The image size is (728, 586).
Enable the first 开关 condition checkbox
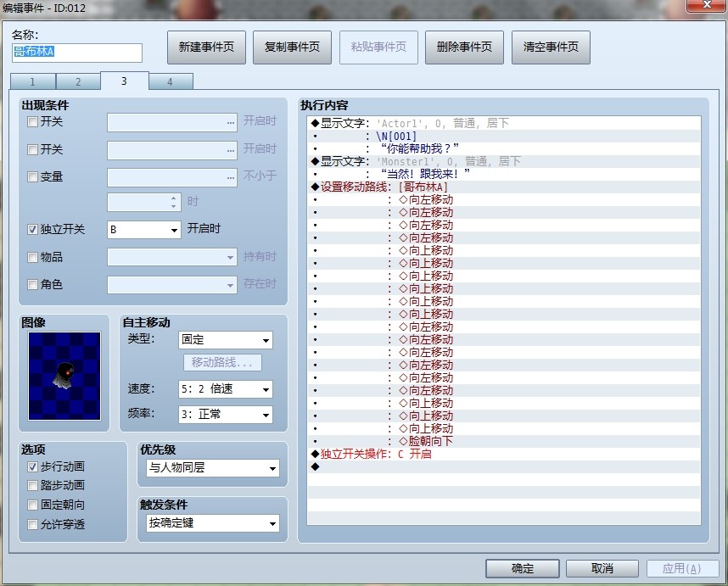[x=32, y=122]
